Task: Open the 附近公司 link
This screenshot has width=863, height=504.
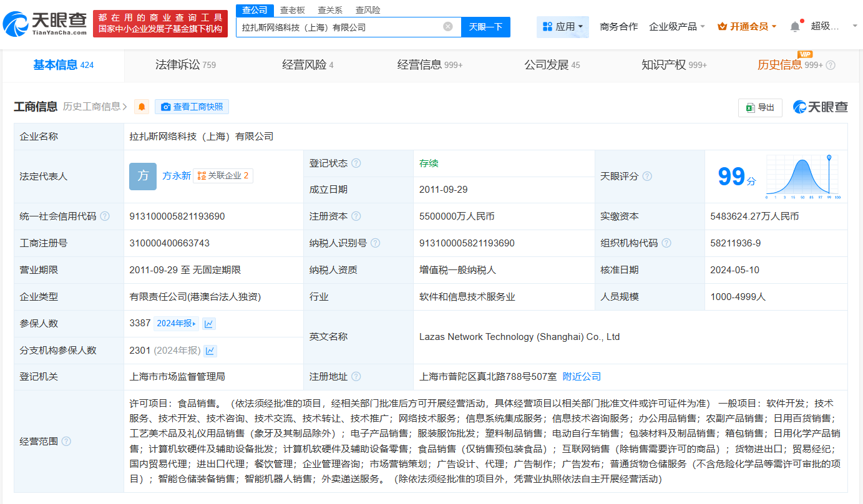Action: [x=582, y=377]
